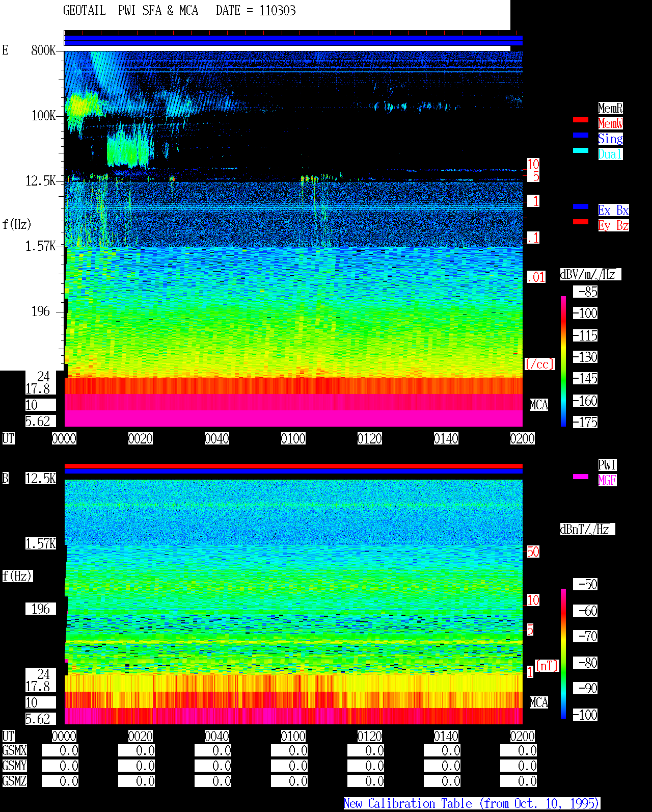The image size is (652, 812).
Task: Click the 'Dual' legend label
Action: (610, 154)
